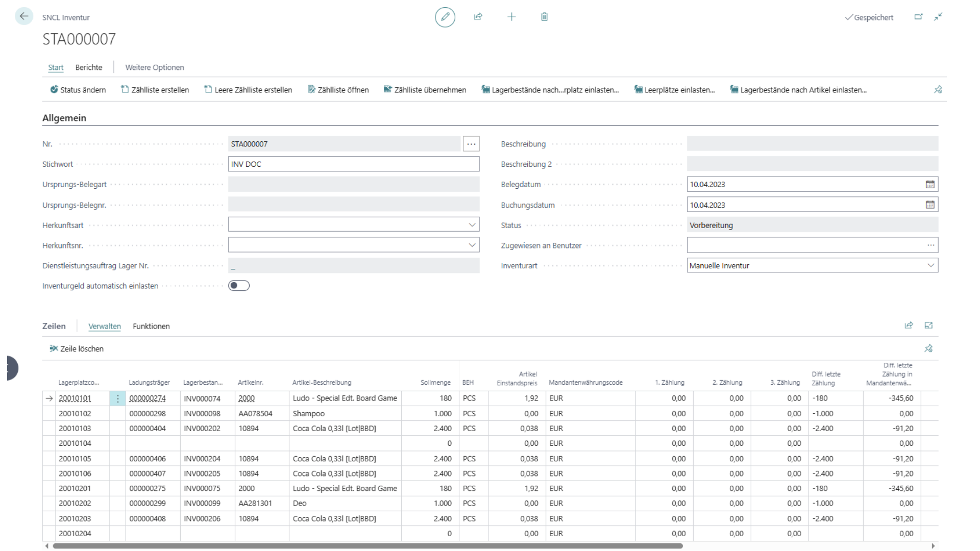The image size is (980, 551).
Task: Click the Zeilen section heading
Action: click(54, 326)
